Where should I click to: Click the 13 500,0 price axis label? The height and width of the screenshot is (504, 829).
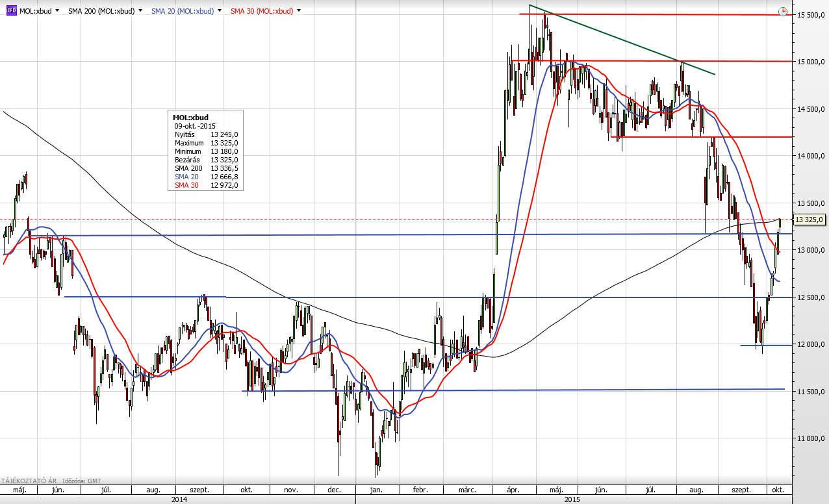pyautogui.click(x=810, y=203)
